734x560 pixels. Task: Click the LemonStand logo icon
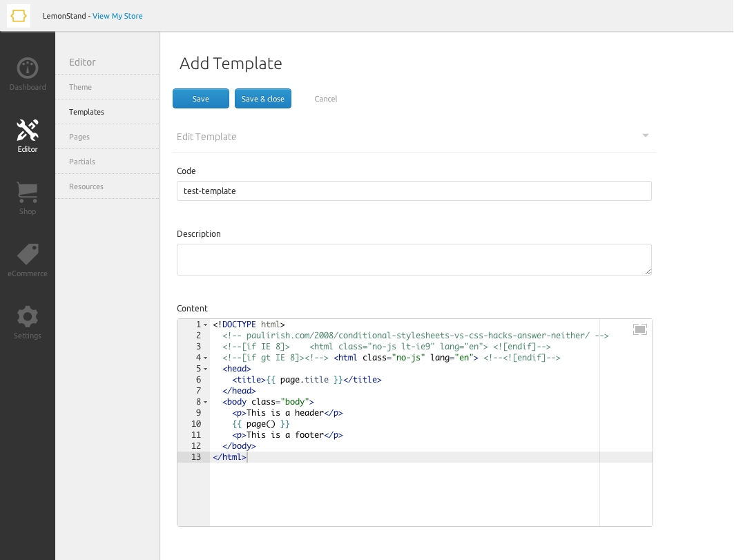click(18, 16)
